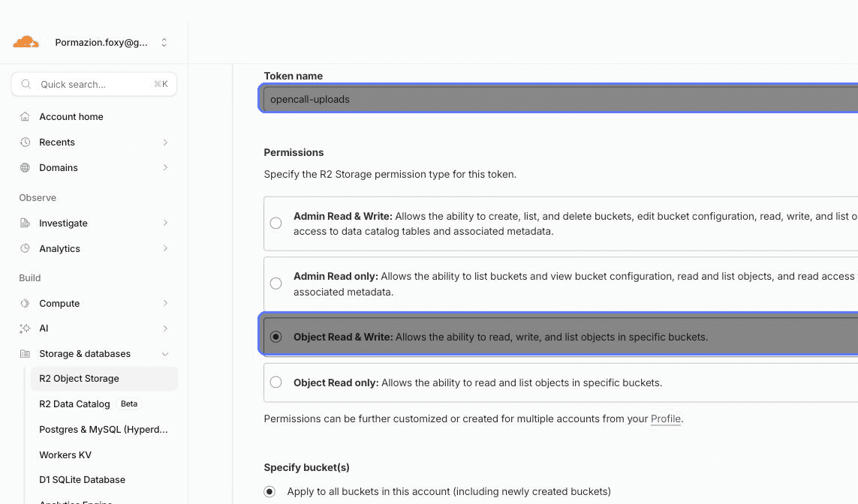
Task: Expand the Investigate chevron
Action: (x=164, y=223)
